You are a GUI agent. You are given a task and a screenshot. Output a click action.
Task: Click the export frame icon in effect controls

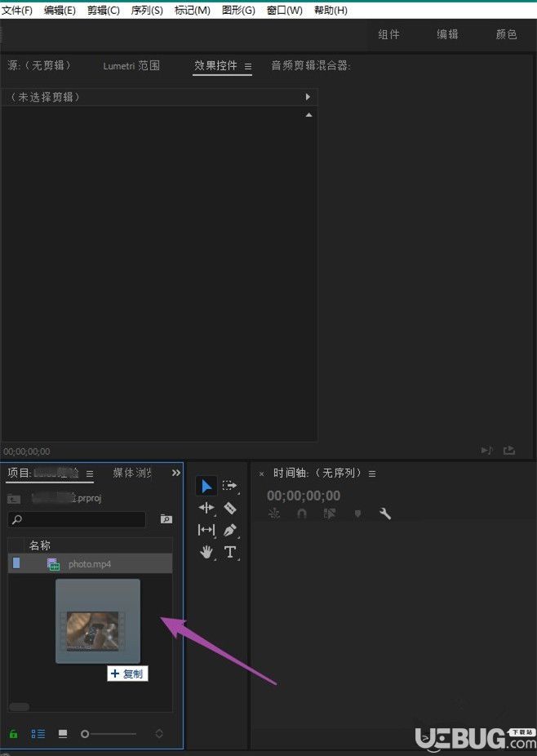pos(509,451)
